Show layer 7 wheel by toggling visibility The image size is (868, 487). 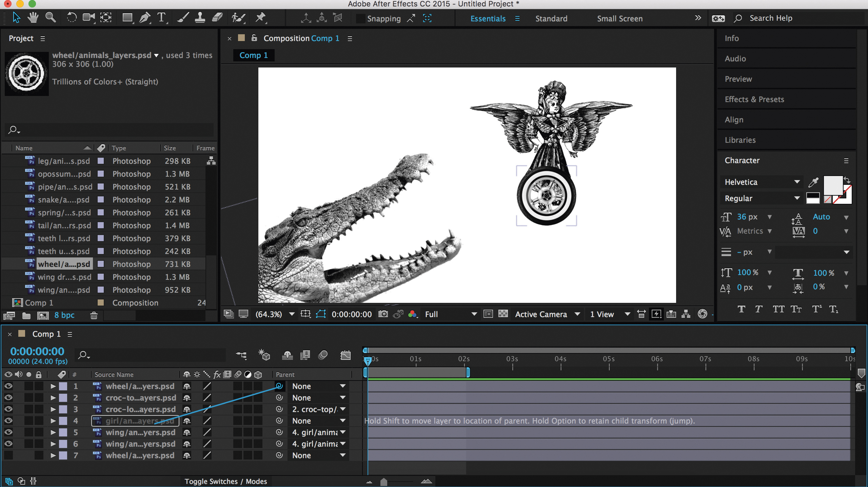tap(8, 455)
